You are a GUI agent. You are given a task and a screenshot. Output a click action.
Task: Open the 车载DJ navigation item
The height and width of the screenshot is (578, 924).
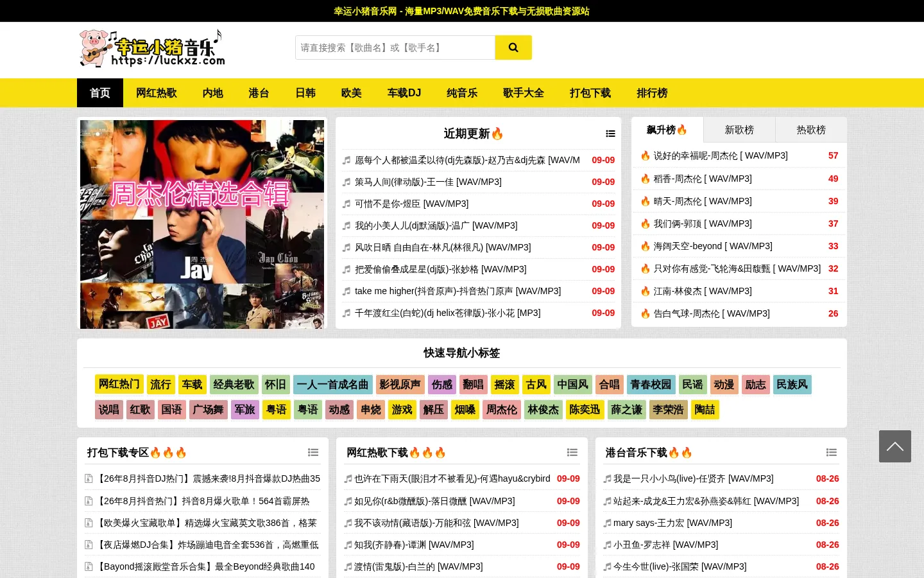pos(404,93)
